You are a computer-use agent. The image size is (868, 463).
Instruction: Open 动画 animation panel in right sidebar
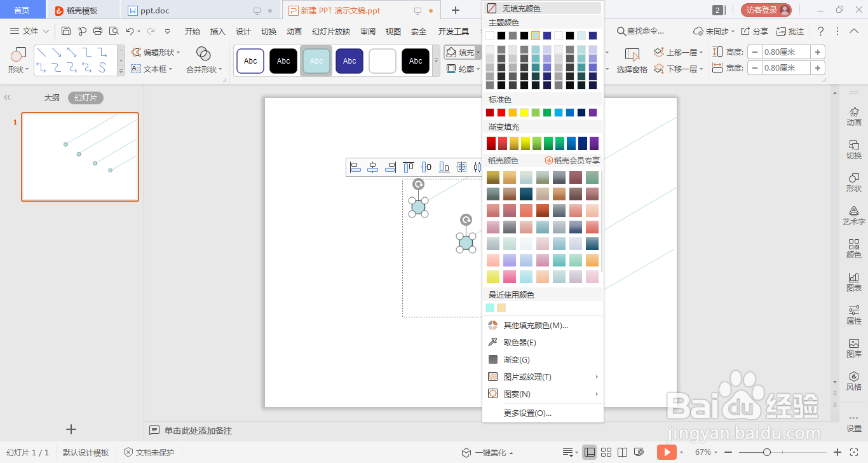(x=854, y=116)
